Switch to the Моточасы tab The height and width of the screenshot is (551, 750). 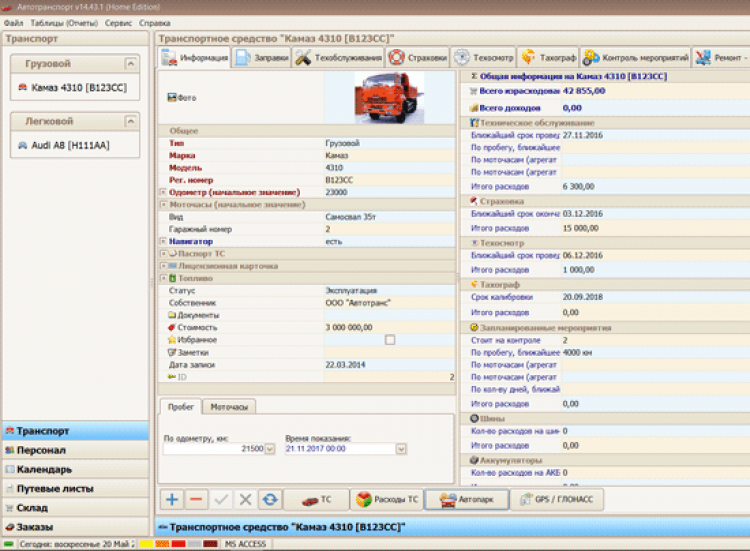pos(229,407)
